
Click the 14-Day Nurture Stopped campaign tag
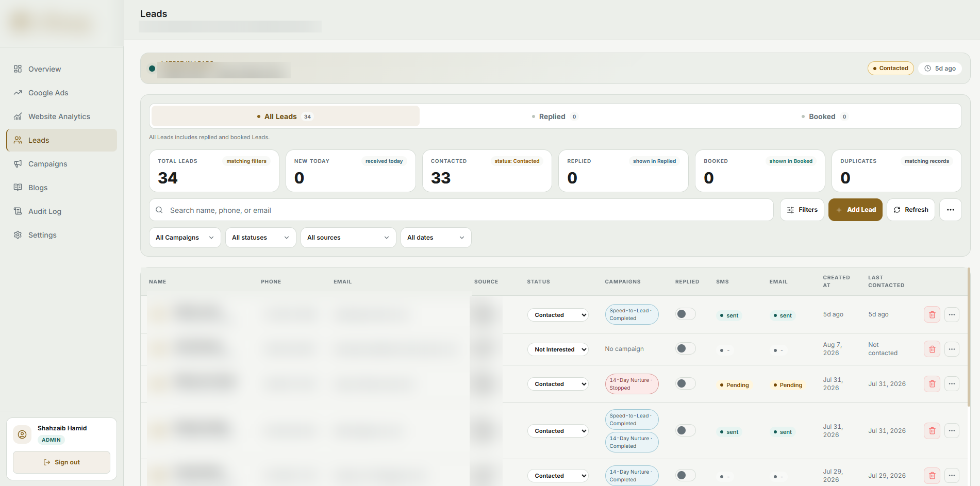click(632, 384)
